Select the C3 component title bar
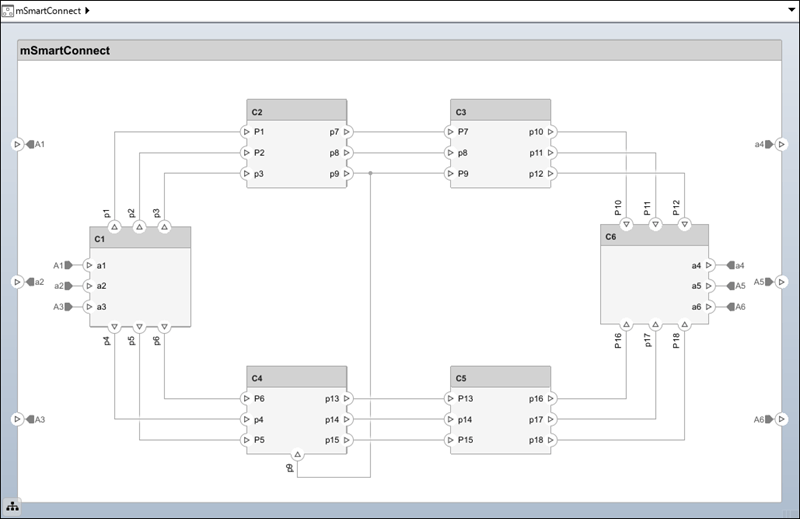 (x=500, y=110)
